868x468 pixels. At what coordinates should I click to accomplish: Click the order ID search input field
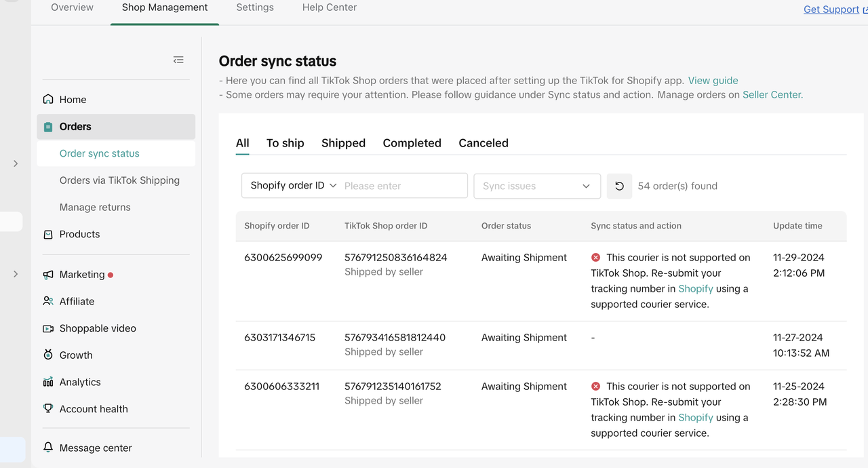point(403,186)
